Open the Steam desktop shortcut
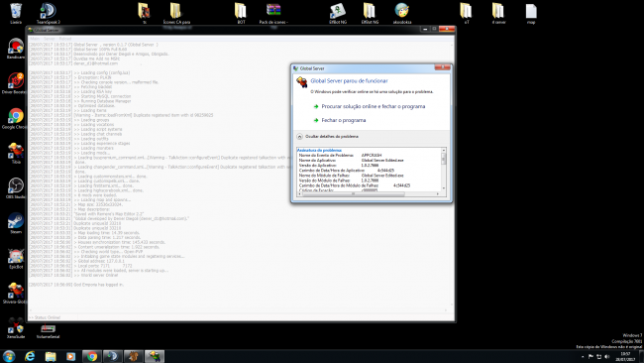Screen dimensions: 644x363 (16, 223)
